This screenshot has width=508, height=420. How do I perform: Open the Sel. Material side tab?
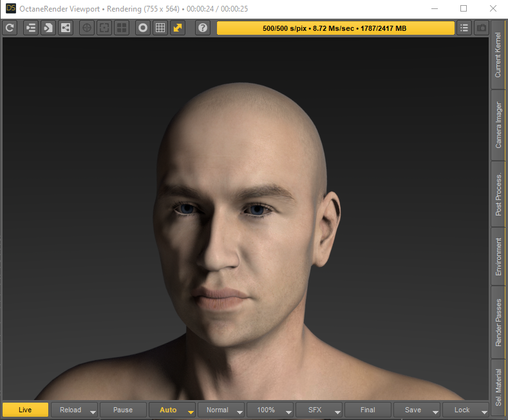[x=498, y=387]
